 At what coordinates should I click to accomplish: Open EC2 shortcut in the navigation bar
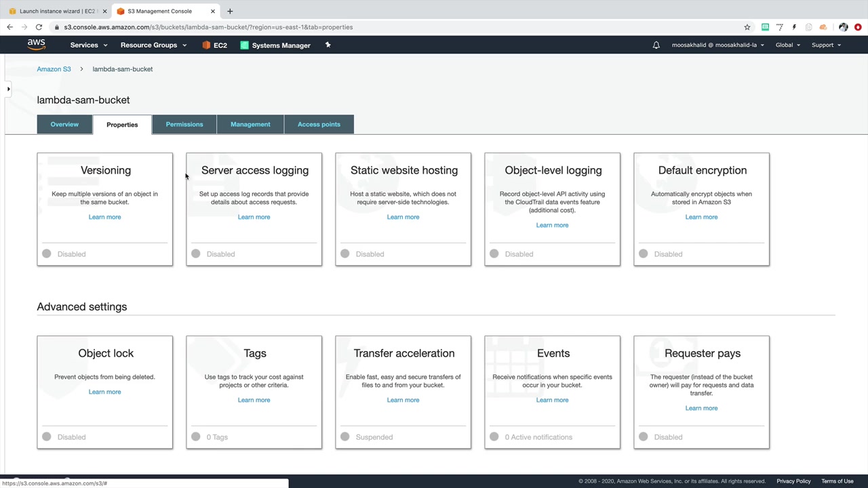(x=214, y=45)
